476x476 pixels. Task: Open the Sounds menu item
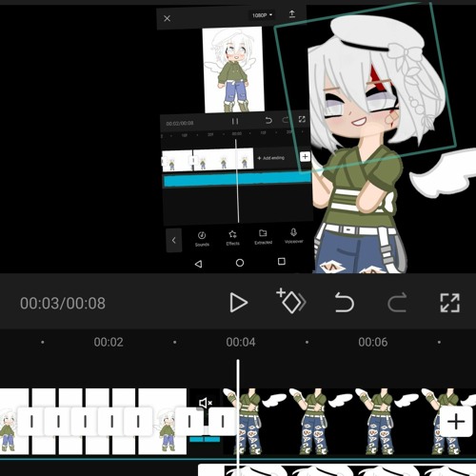coord(202,239)
